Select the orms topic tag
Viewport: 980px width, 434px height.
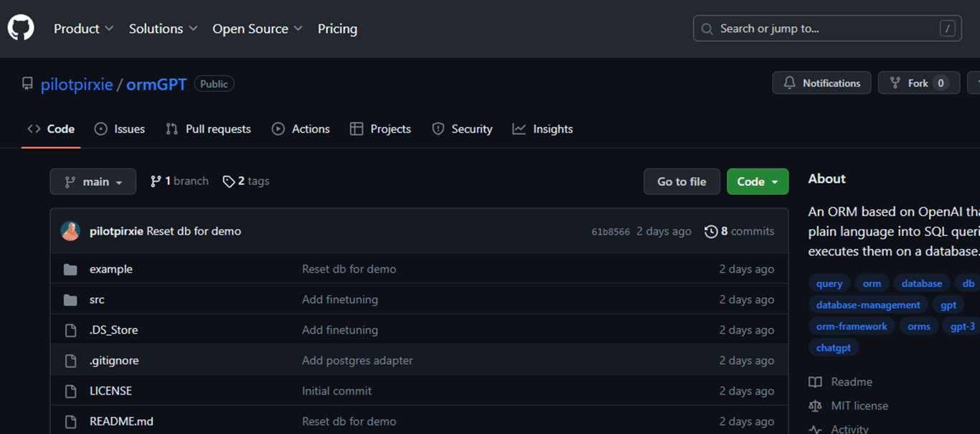(x=919, y=326)
